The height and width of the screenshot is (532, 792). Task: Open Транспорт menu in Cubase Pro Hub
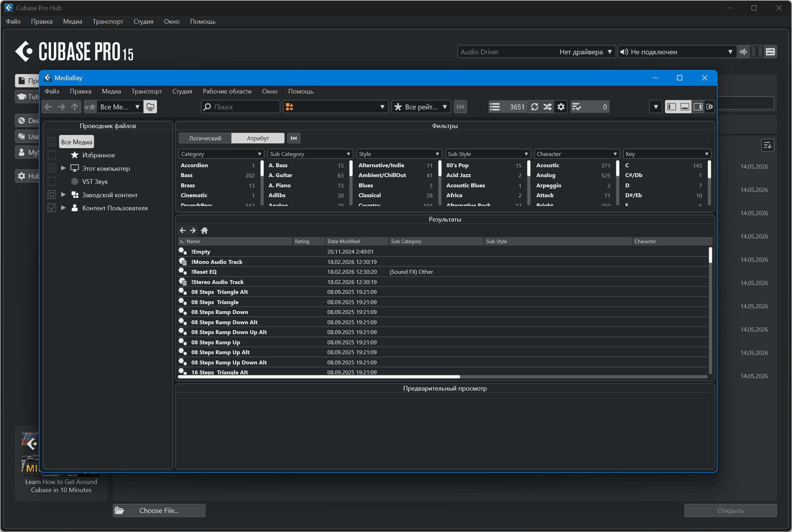pos(108,22)
